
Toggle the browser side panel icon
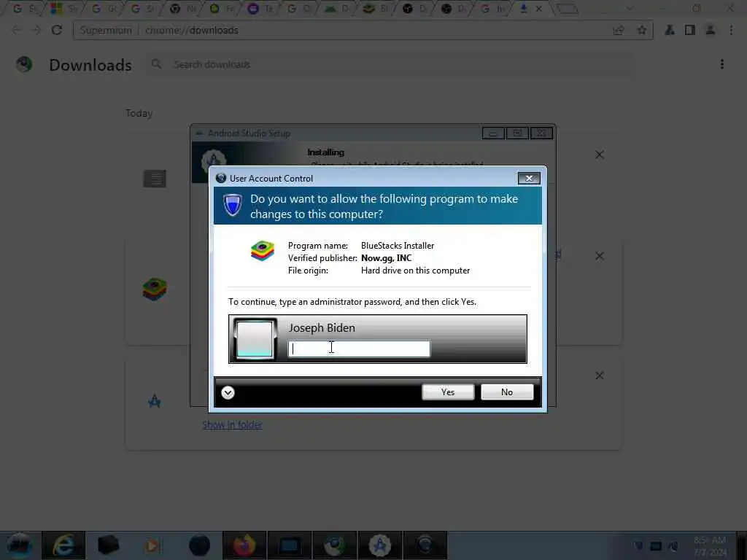tap(690, 30)
